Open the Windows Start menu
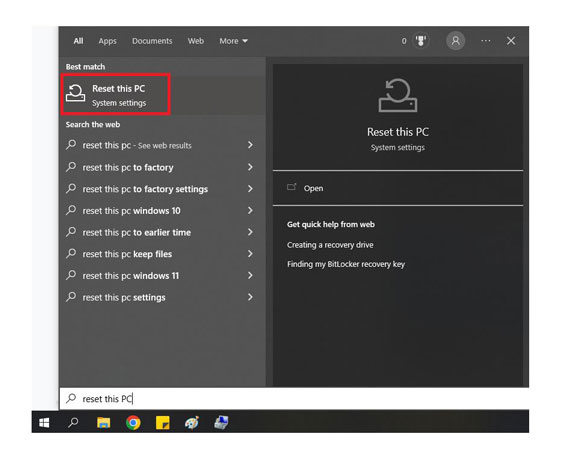Image resolution: width=580 pixels, height=450 pixels. click(44, 422)
